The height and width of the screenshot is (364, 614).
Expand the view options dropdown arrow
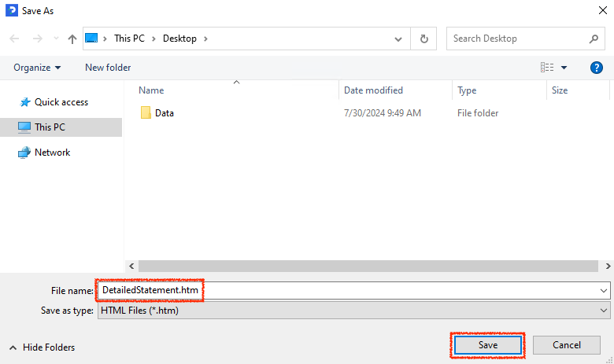[564, 68]
